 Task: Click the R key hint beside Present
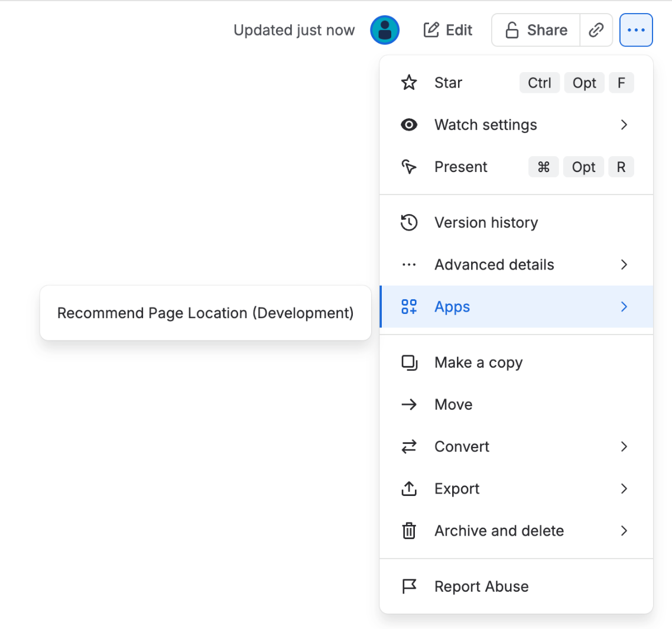click(621, 167)
